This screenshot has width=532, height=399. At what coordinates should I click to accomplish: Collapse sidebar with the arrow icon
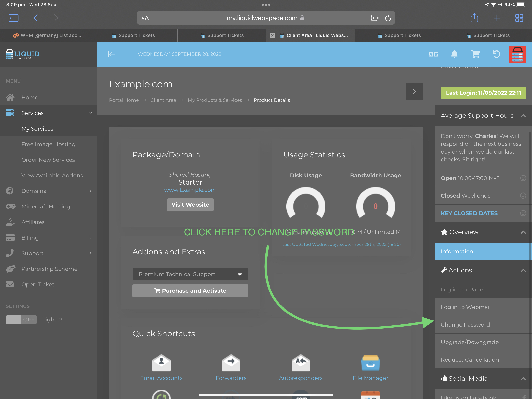coord(111,54)
